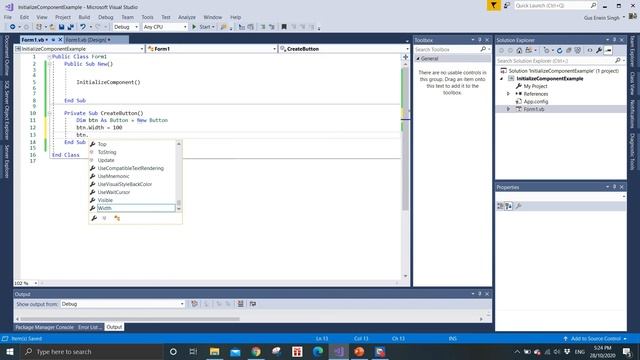Click the Home icon in Solution Explorer

[x=519, y=50]
